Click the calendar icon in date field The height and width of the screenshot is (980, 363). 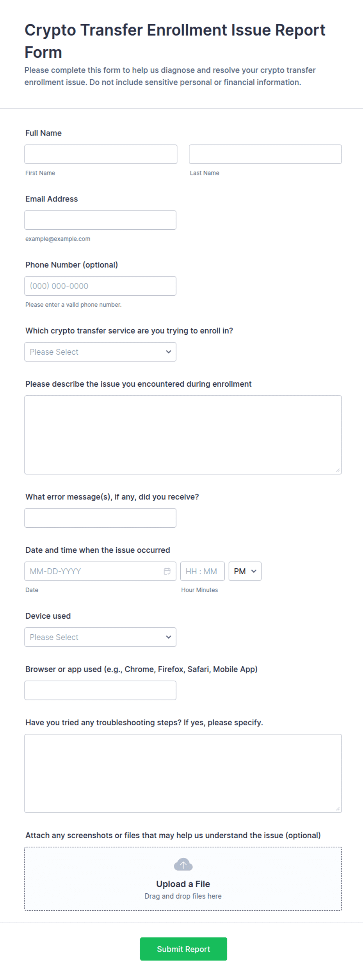[x=167, y=571]
